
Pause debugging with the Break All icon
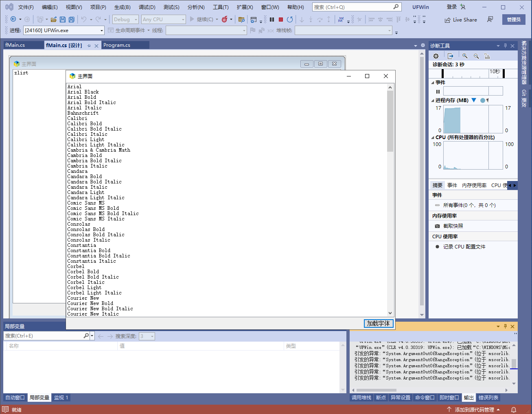[x=272, y=20]
